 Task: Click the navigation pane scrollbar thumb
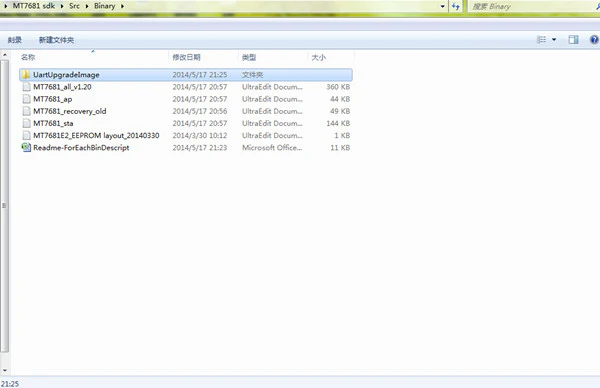pyautogui.click(x=5, y=206)
